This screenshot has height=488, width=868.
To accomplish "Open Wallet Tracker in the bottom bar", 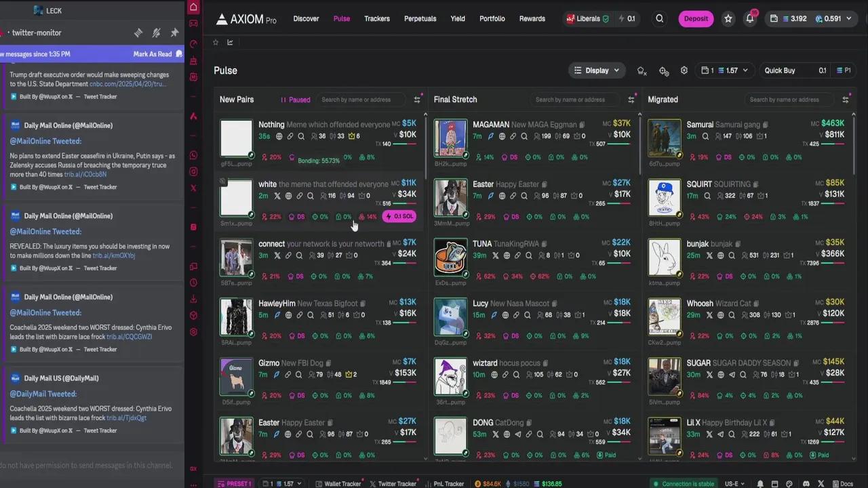I will [x=338, y=484].
